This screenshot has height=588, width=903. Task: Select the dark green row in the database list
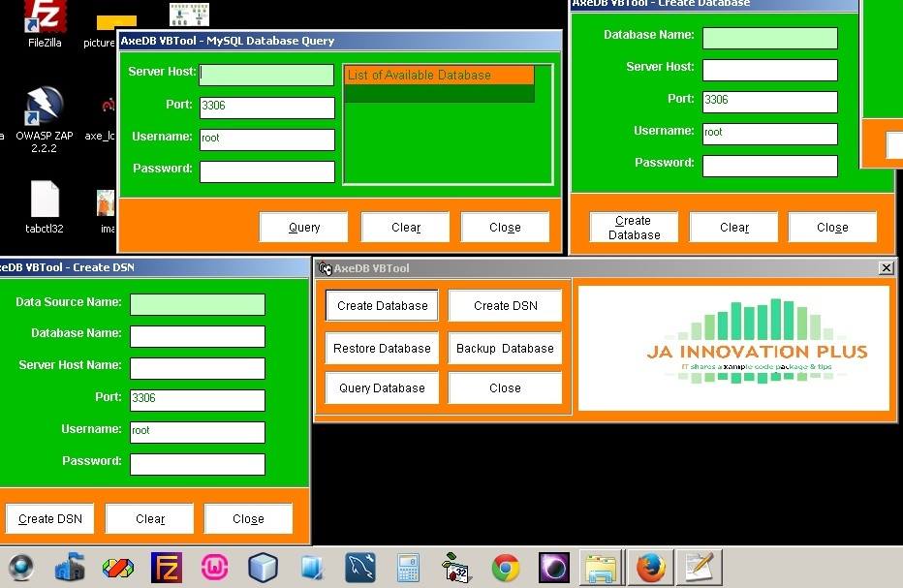[x=440, y=93]
